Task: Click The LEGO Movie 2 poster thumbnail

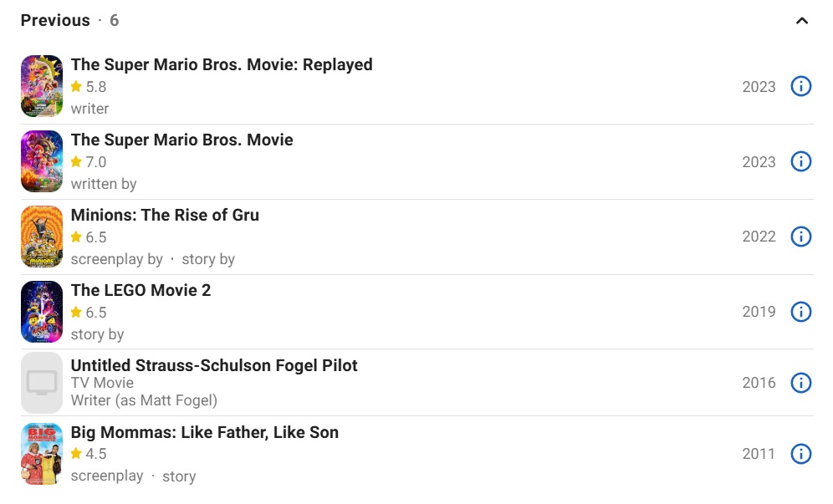Action: pyautogui.click(x=42, y=312)
